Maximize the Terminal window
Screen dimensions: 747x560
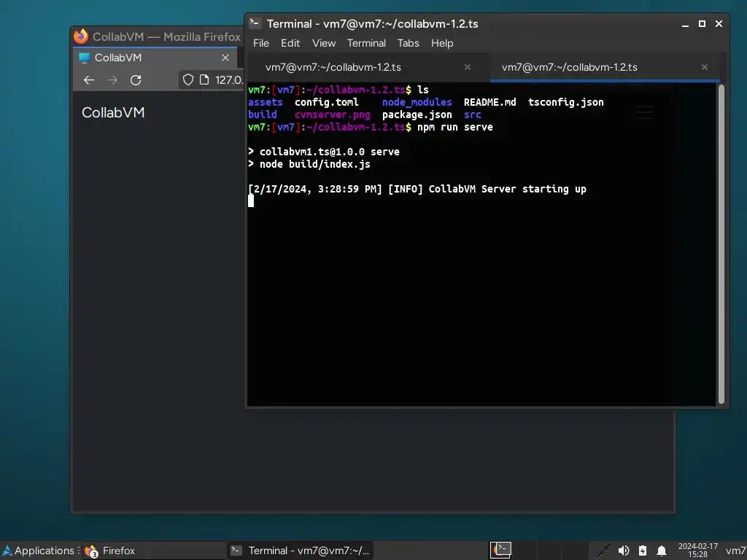702,23
